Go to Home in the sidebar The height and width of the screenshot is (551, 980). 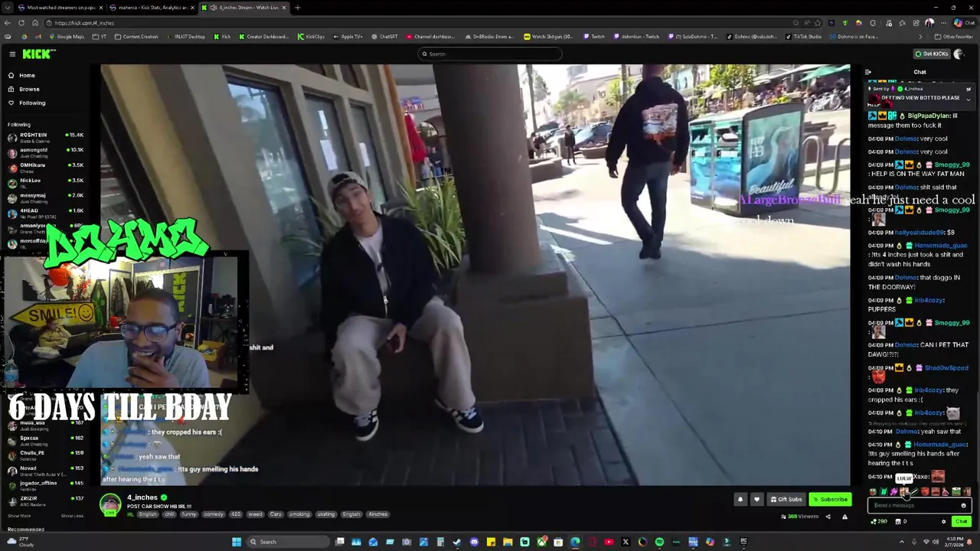(x=27, y=75)
